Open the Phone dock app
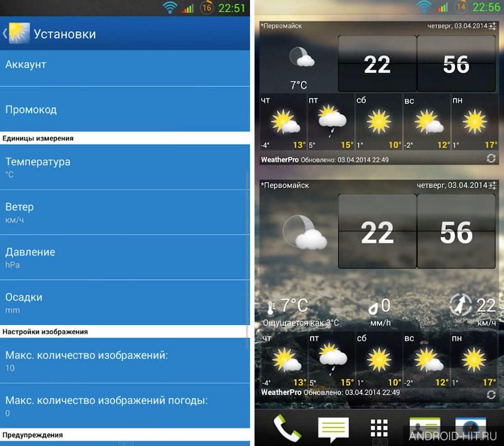Viewport: 504px width, 446px height. (287, 428)
